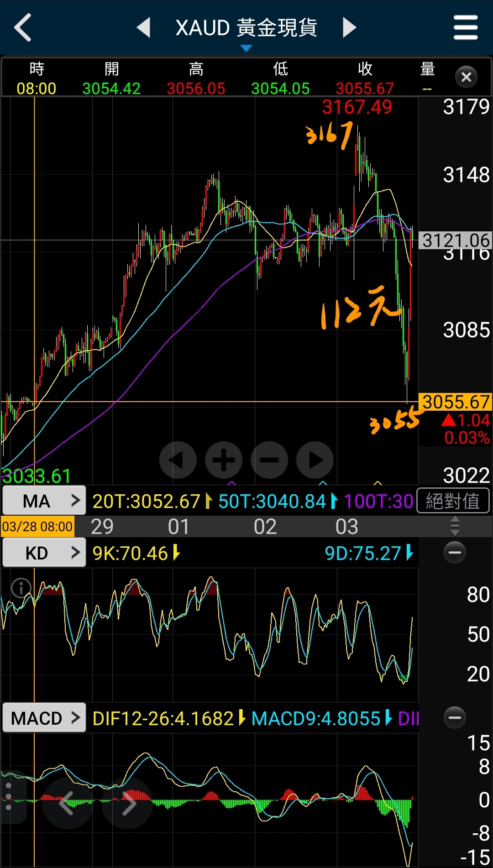Switch to previous instrument with left triangle

pyautogui.click(x=144, y=27)
